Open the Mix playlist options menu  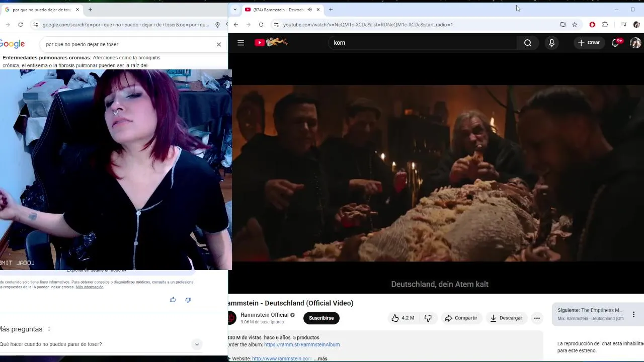(633, 314)
